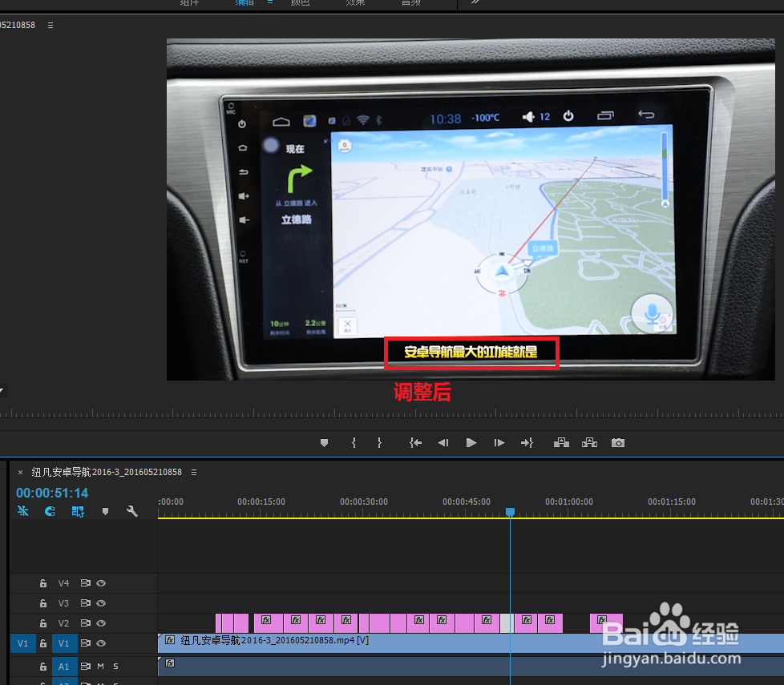Click the Program monitor scrub ruler
The image size is (784, 685).
pos(392,413)
